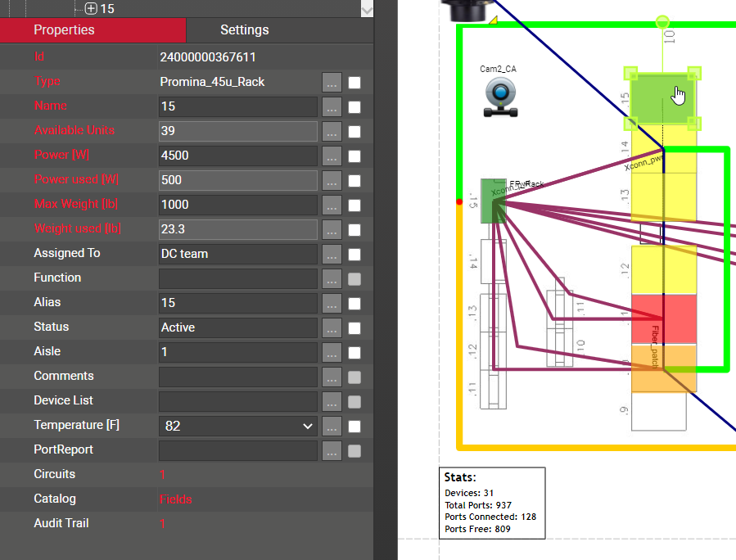736x560 pixels.
Task: Click the rotation handle above selected rack
Action: [x=663, y=22]
